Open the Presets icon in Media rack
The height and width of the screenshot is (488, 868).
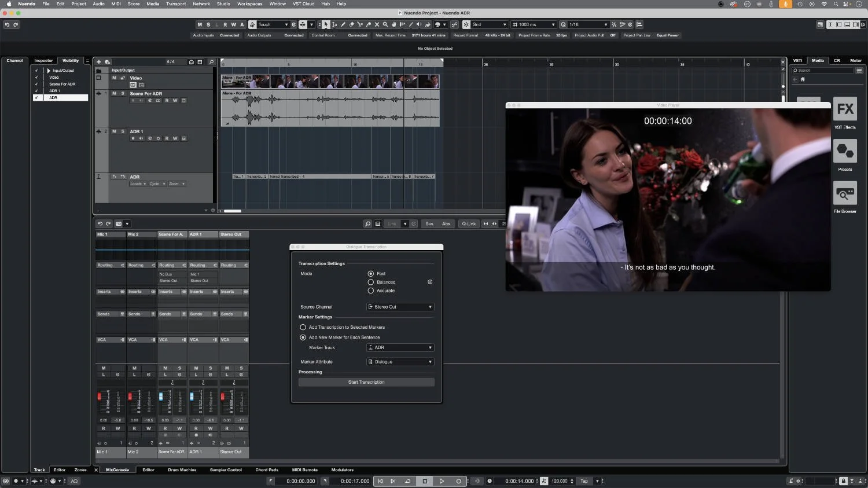pyautogui.click(x=845, y=151)
